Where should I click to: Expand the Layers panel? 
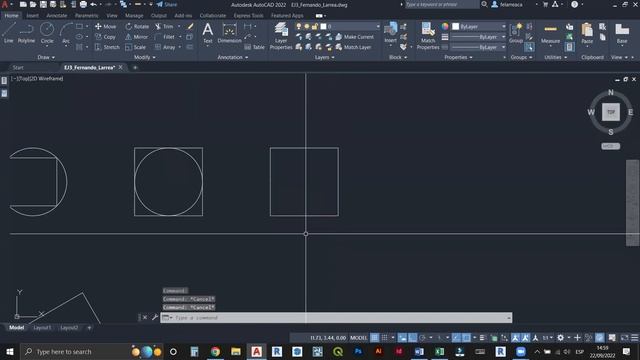point(324,58)
